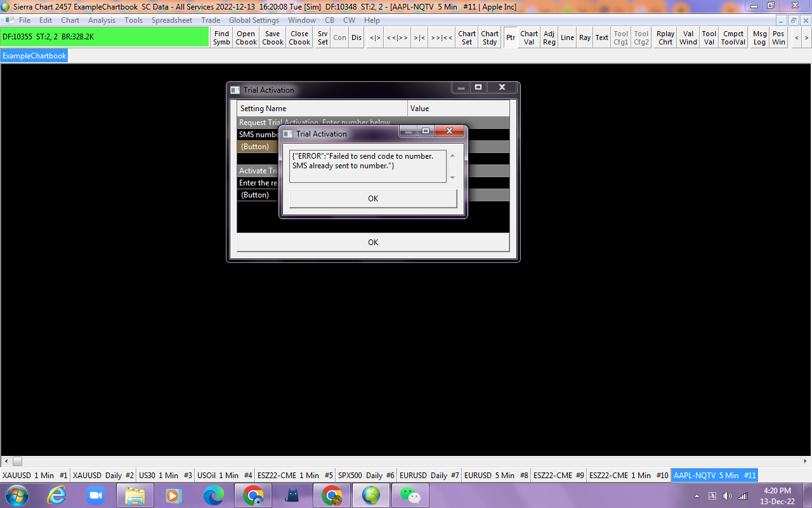Switch to ESZ22-CME #9 chart tab
This screenshot has height=508, width=812.
[558, 475]
